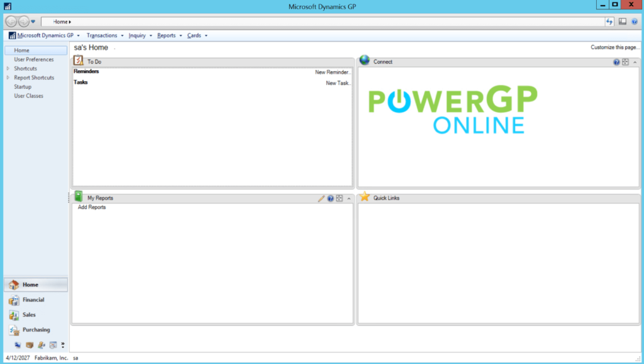This screenshot has width=644, height=364.
Task: Maximize the My Reports pane using its expand icon
Action: point(339,198)
